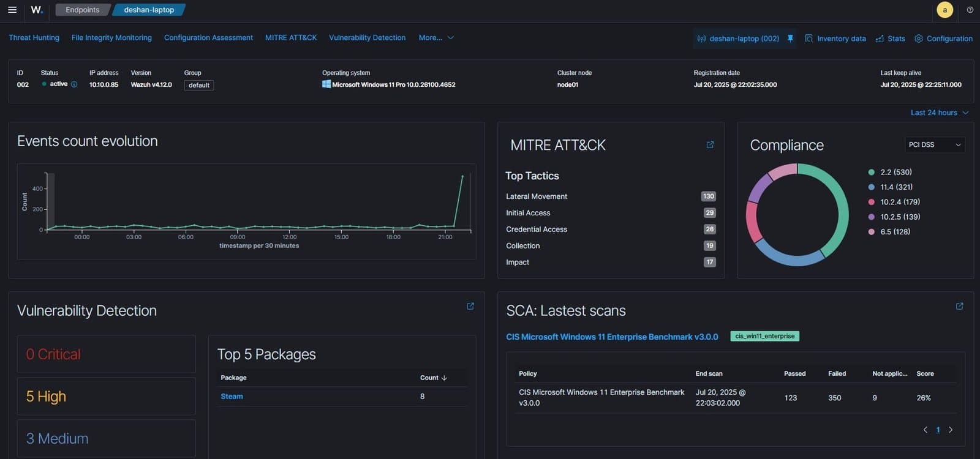
Task: Open the File Integrity Monitoring tab
Action: [111, 37]
